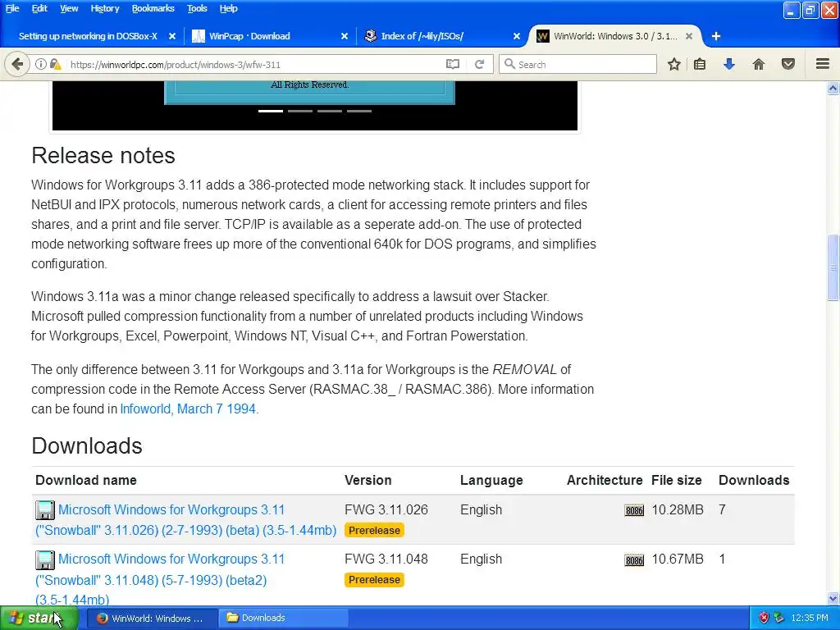Click the 10.67MB file size value
The height and width of the screenshot is (630, 840).
pyautogui.click(x=677, y=559)
